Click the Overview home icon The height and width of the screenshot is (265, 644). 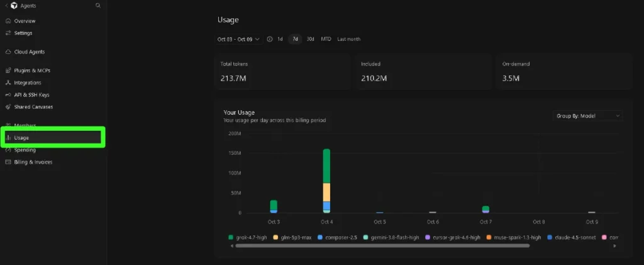8,21
